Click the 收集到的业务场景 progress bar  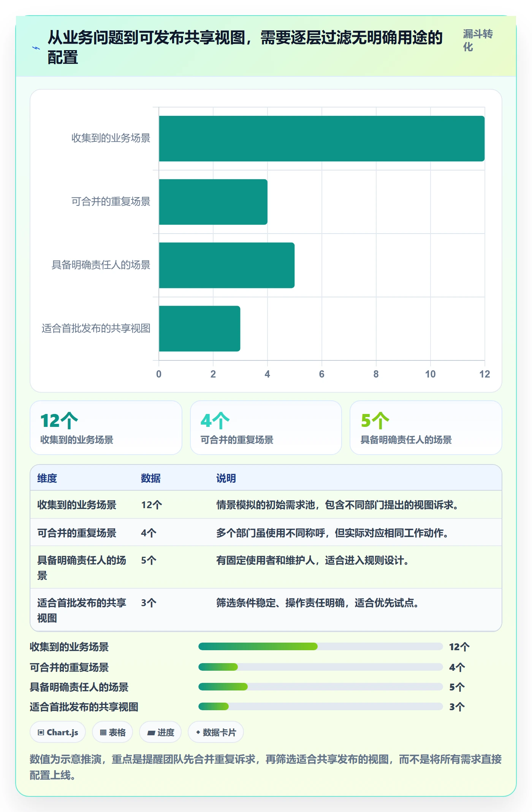(x=320, y=646)
